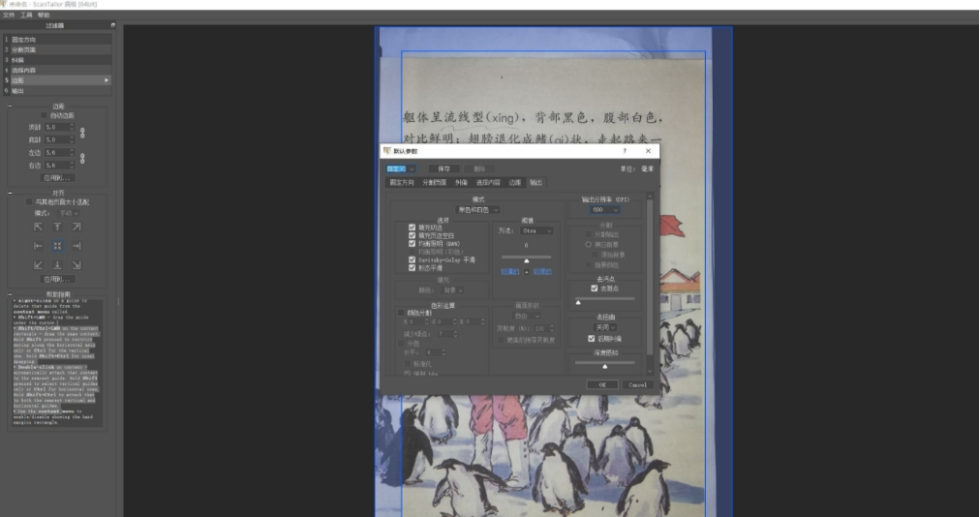Viewport: 980px width, 517px height.
Task: Open the alignment 模式 手动 dropdown
Action: pyautogui.click(x=68, y=213)
